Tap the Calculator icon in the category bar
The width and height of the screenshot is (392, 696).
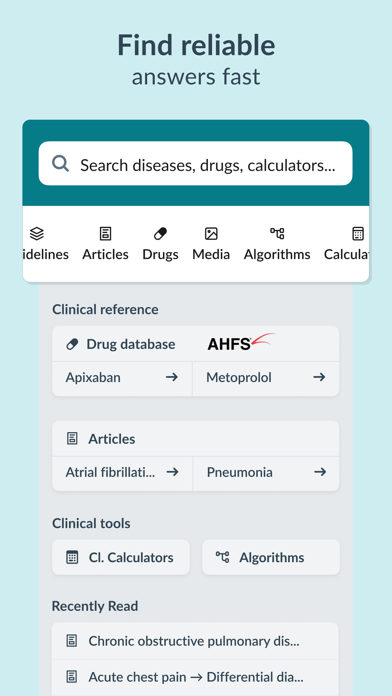(358, 233)
